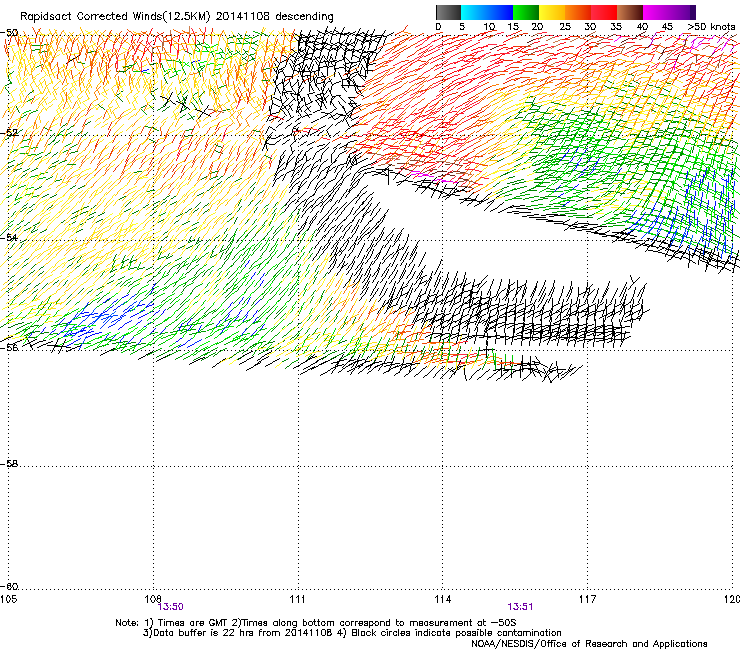Click the longitude label 117

(587, 599)
